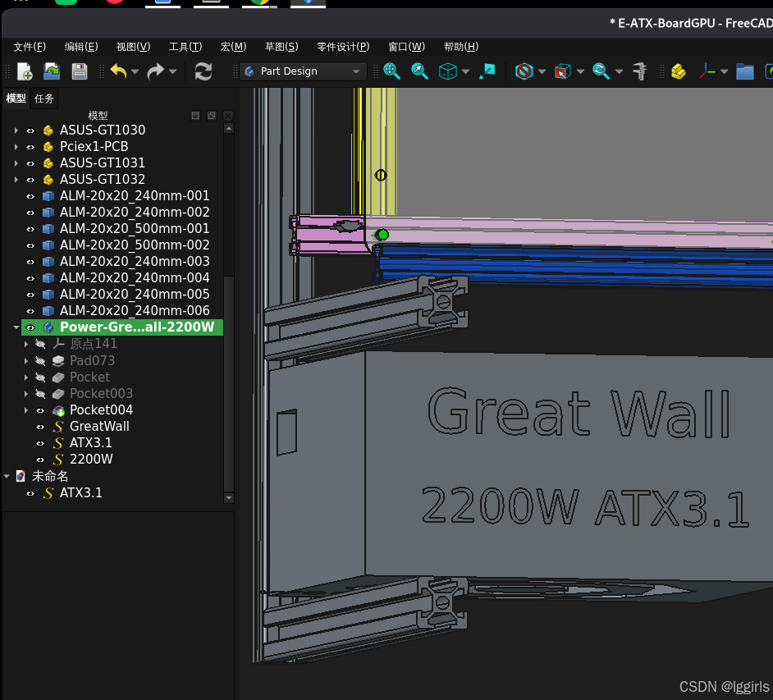Open the Part Design workbench dropdown
The image size is (773, 700).
tap(304, 71)
